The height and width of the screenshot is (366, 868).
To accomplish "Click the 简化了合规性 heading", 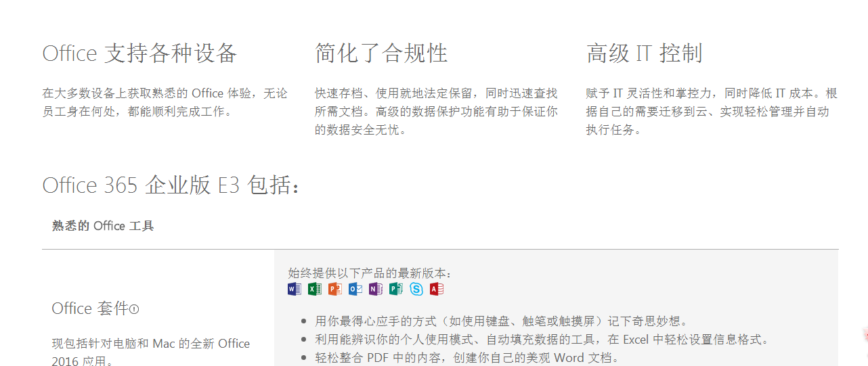I will (381, 53).
